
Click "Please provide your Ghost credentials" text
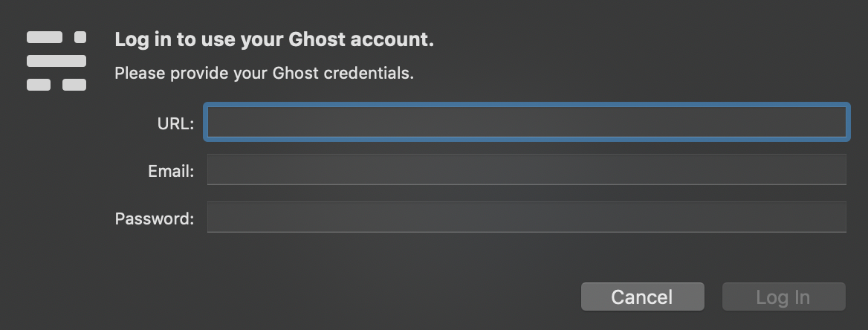[x=264, y=74]
